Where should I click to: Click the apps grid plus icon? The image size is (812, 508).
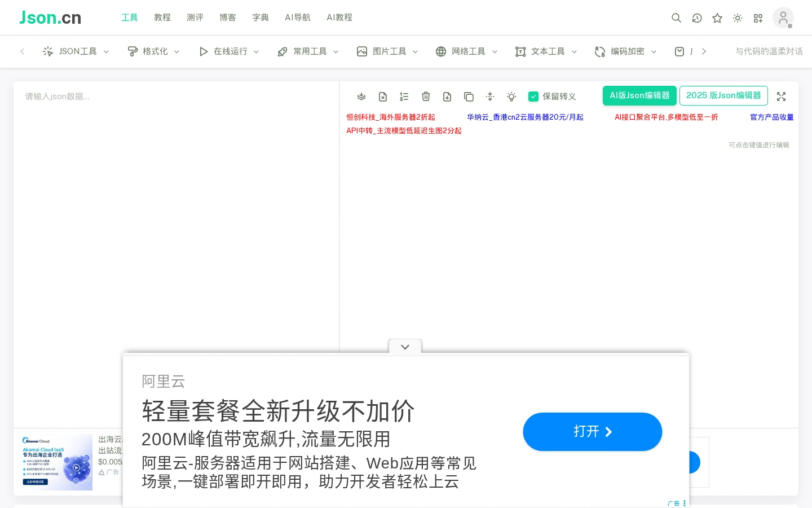[x=758, y=18]
